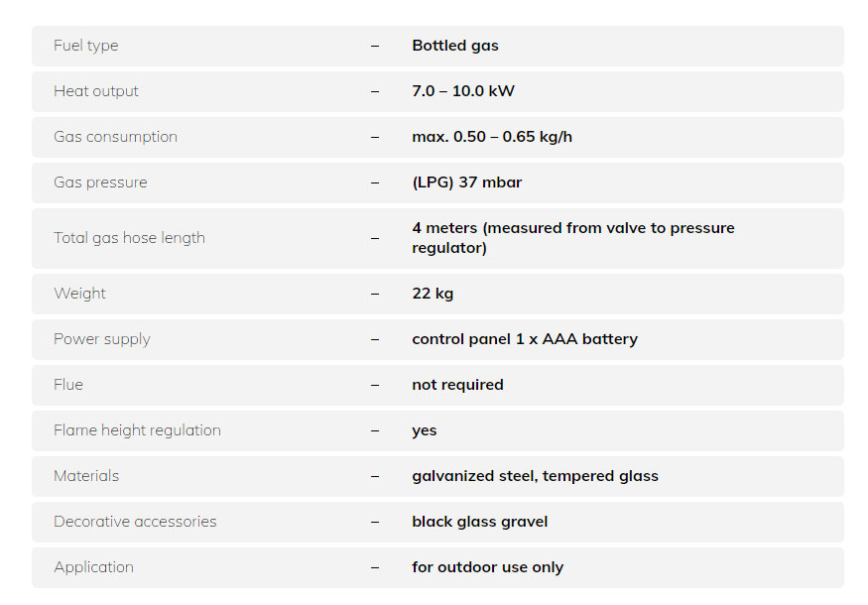
Task: Select the not required value
Action: 457,385
